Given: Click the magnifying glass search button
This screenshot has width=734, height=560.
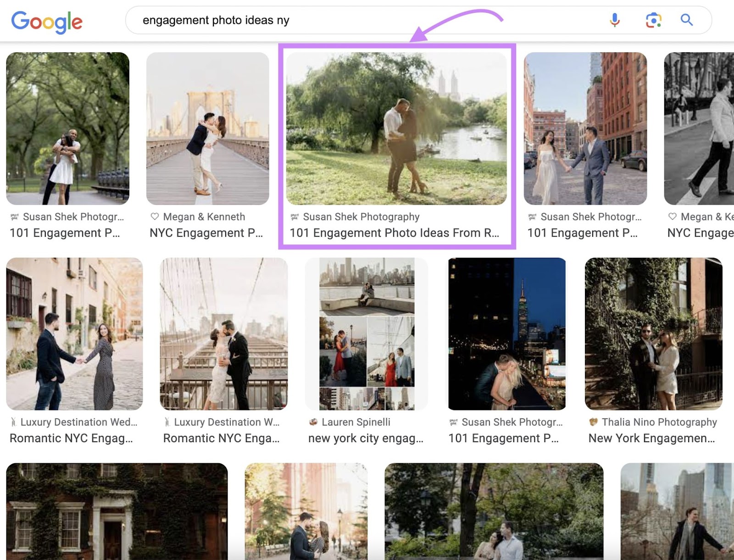Looking at the screenshot, I should click(x=686, y=20).
